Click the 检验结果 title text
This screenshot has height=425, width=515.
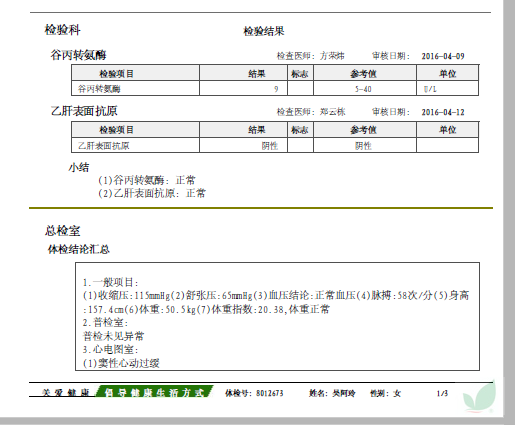click(x=264, y=31)
